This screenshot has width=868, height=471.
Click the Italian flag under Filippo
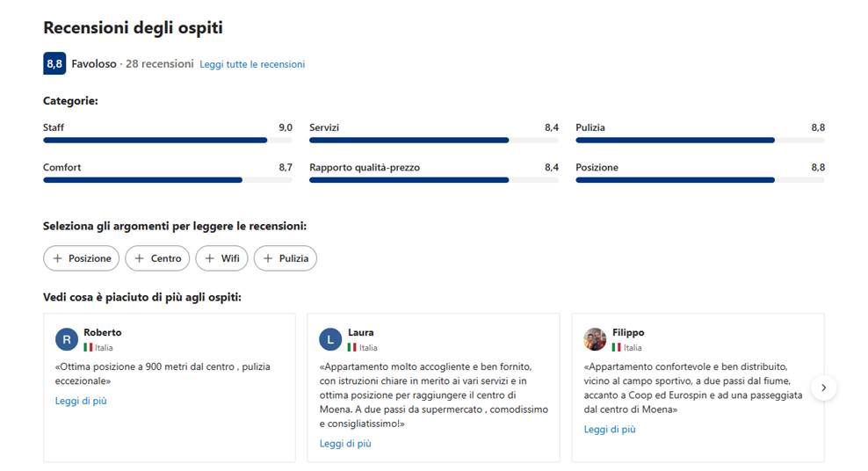tap(616, 348)
